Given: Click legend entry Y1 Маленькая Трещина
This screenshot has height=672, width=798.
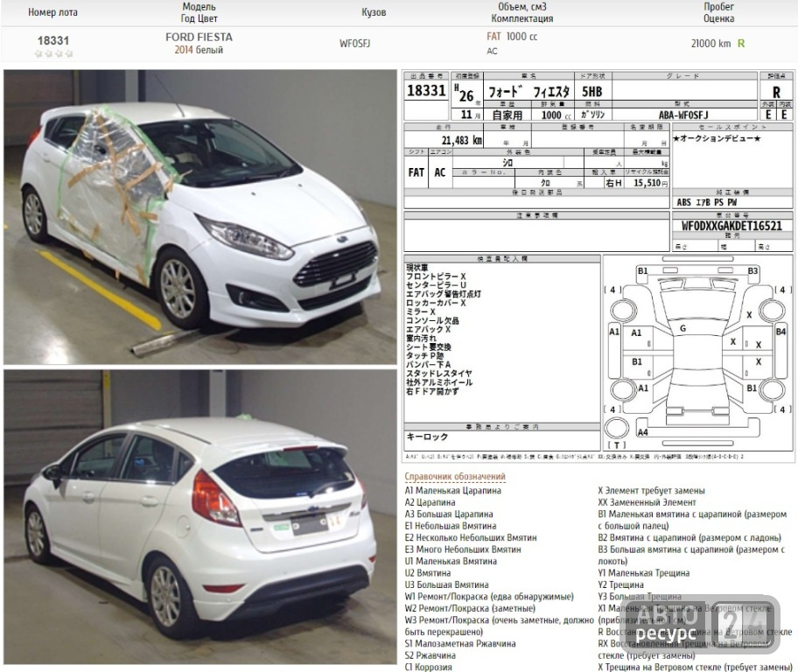Looking at the screenshot, I should coord(644,573).
